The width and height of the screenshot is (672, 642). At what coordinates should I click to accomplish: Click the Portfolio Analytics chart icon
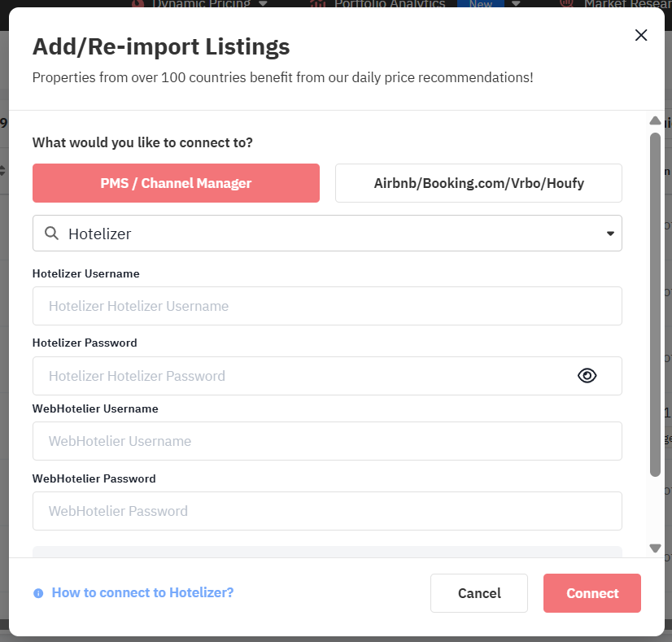coord(318,4)
